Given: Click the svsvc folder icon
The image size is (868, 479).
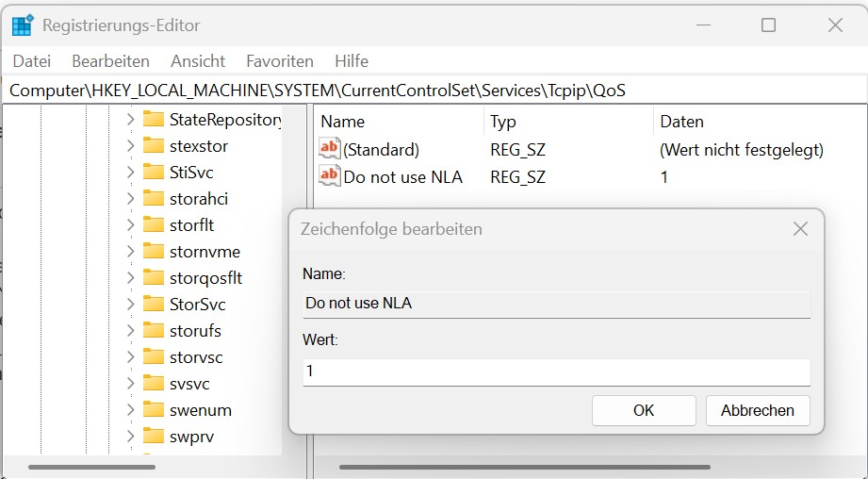Looking at the screenshot, I should tap(154, 383).
